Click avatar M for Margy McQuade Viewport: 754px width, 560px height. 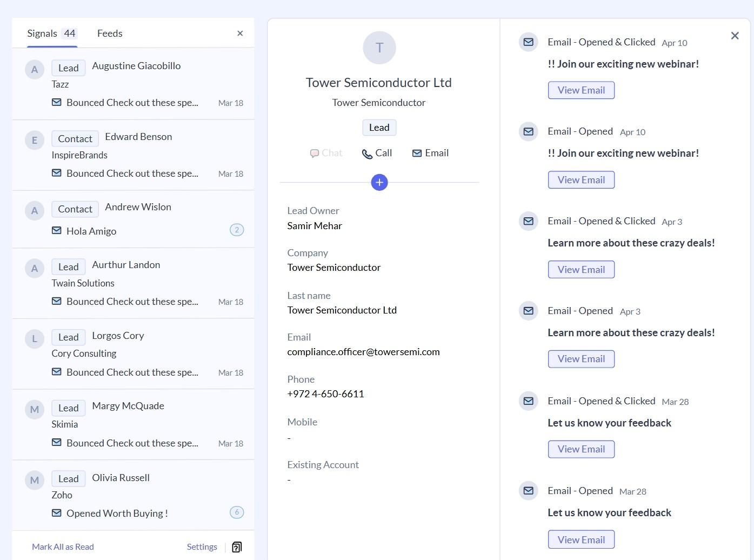(35, 410)
